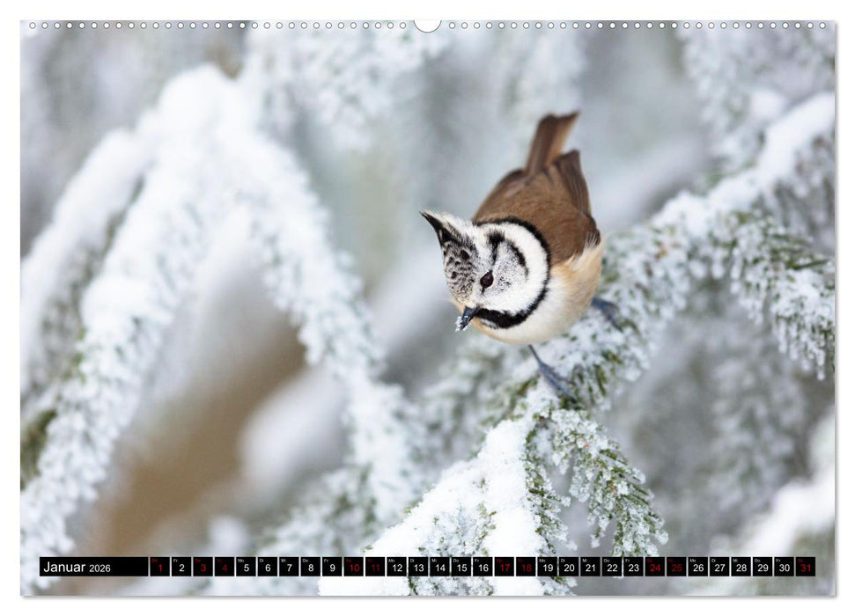Click date 20 in the strip
This screenshot has width=855, height=616.
tap(570, 569)
